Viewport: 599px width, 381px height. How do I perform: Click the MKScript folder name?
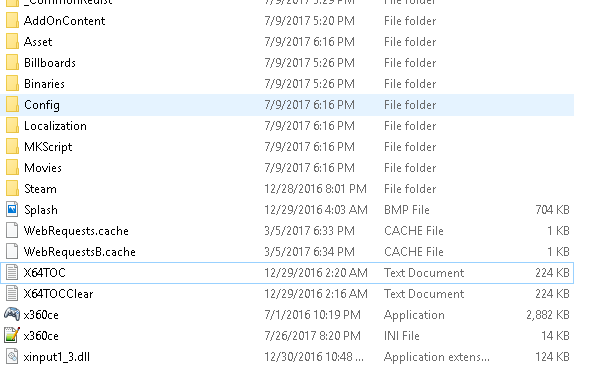pos(48,147)
